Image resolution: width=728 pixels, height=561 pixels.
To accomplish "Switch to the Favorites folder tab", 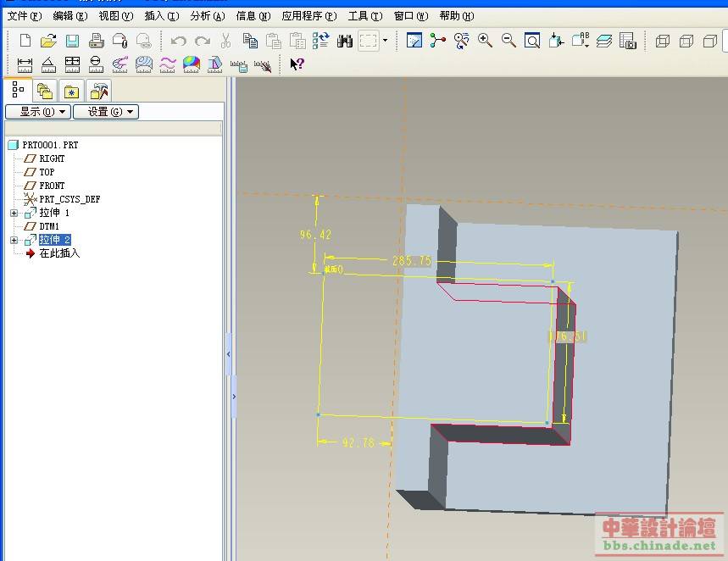I will point(72,92).
